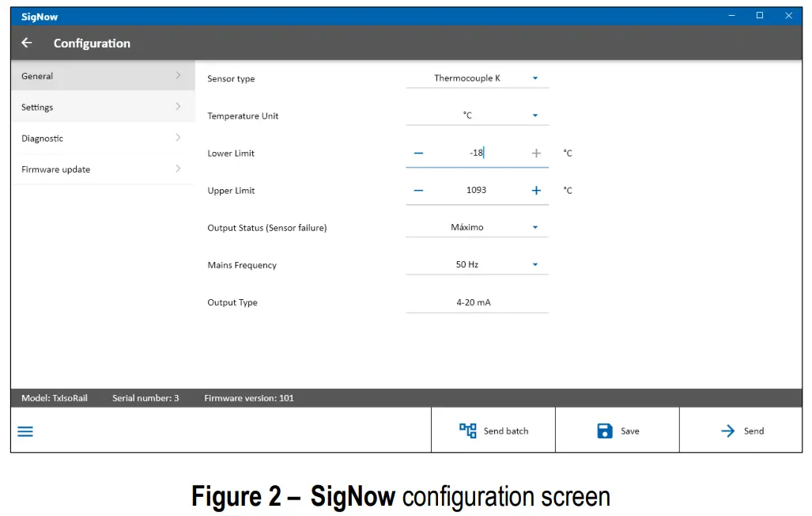Image resolution: width=812 pixels, height=516 pixels.
Task: Click the Send batch icon
Action: coord(468,431)
